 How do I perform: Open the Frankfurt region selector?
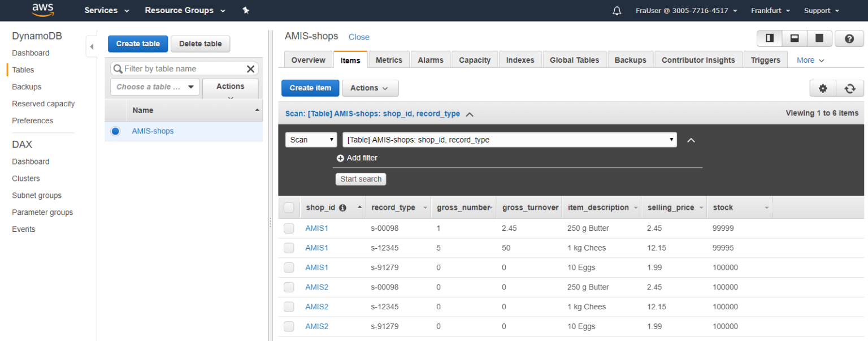770,11
